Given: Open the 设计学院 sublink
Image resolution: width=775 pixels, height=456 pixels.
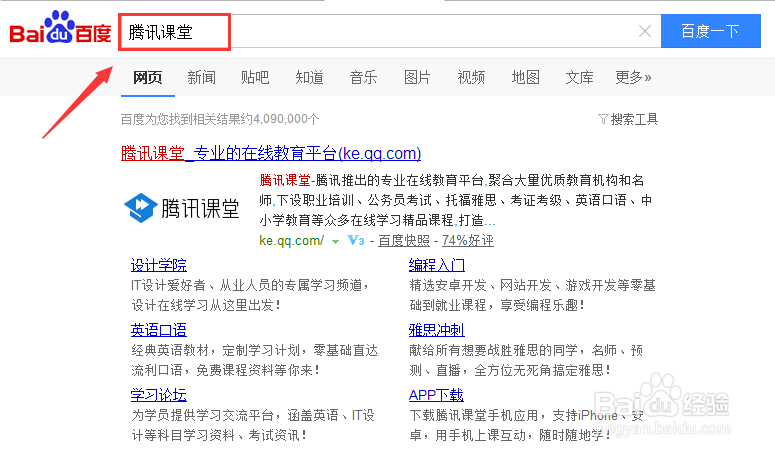Looking at the screenshot, I should [159, 265].
